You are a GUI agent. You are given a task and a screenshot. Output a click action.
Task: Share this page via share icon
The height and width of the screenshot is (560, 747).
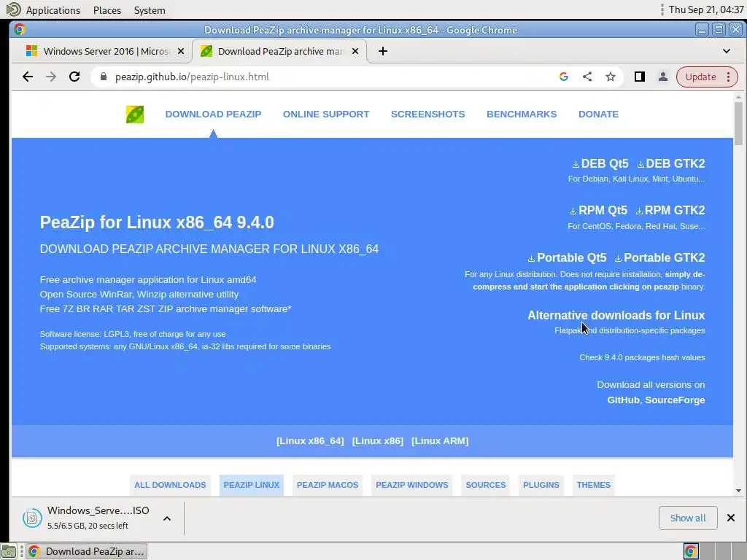587,77
